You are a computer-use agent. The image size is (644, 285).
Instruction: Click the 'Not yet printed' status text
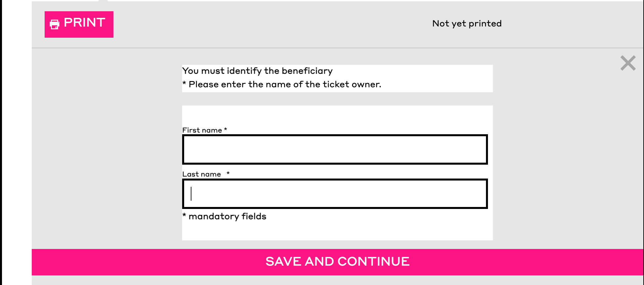point(467,23)
